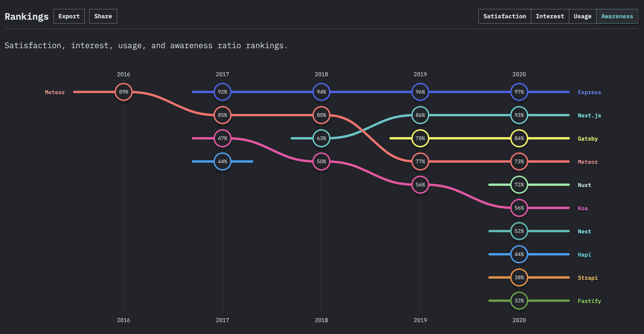
Task: Select Gatsby 84% node in 2020
Action: pyautogui.click(x=519, y=138)
